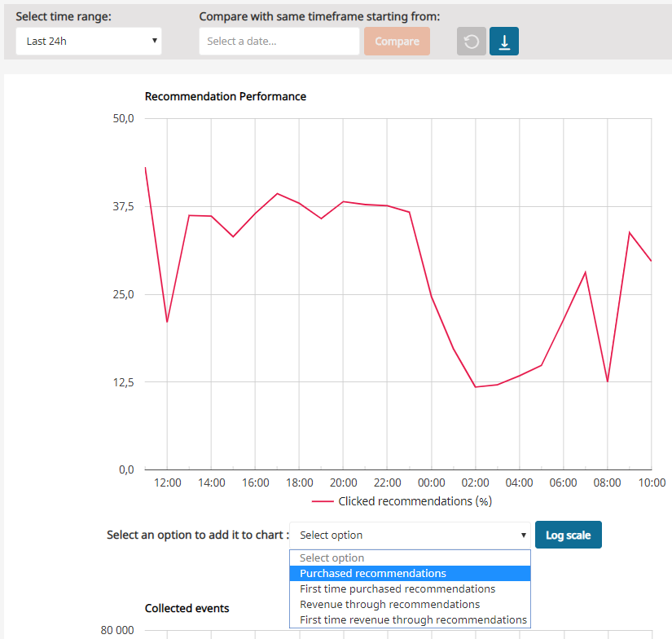
Task: Select Purchased recommendations from the list
Action: [411, 573]
